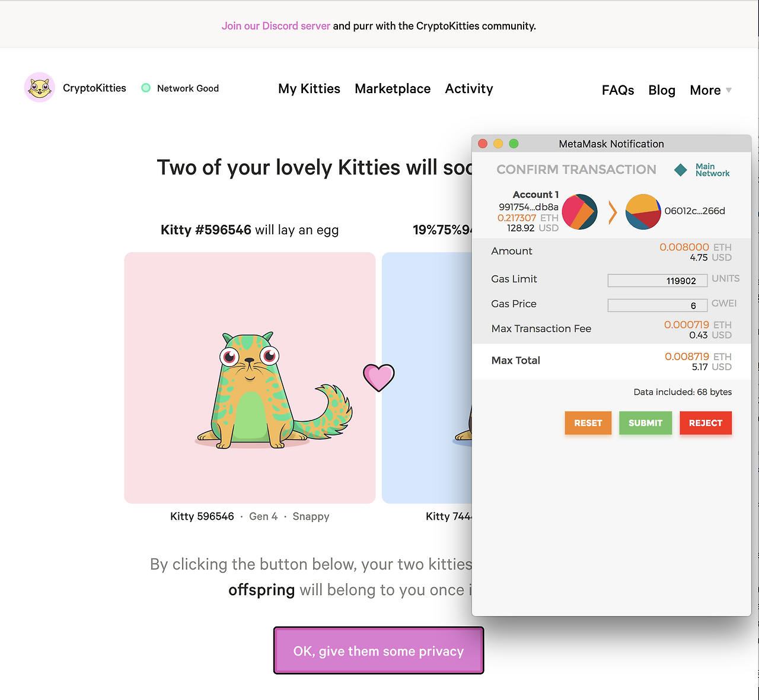
Task: Click the Account 1 identicon in MetaMask
Action: pos(579,212)
